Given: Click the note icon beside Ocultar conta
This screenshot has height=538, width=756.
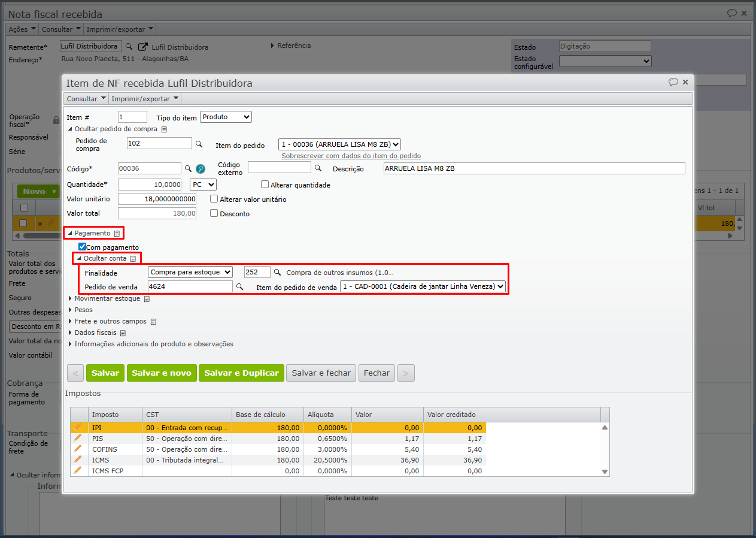Looking at the screenshot, I should tap(133, 259).
